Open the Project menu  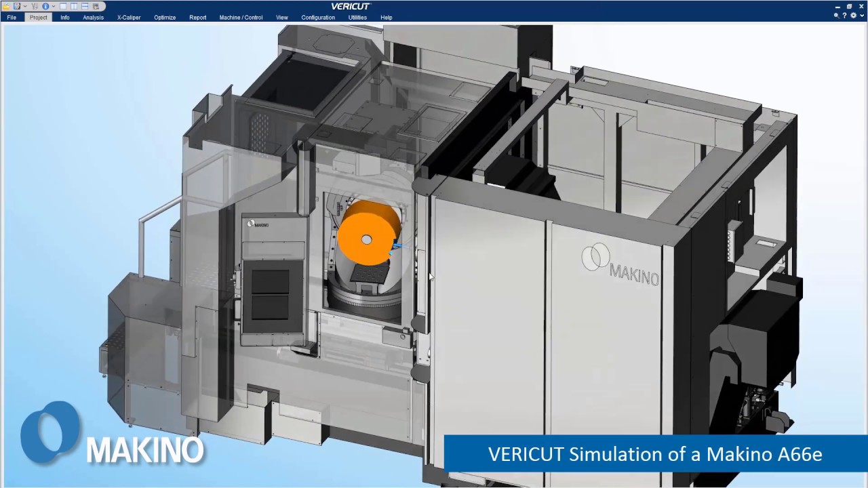pyautogui.click(x=39, y=18)
